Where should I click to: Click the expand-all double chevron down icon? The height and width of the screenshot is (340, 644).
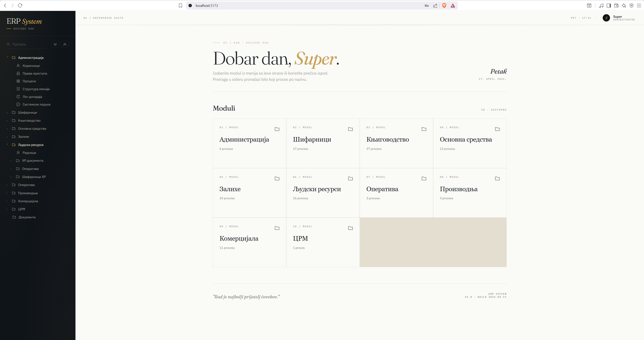pyautogui.click(x=55, y=44)
